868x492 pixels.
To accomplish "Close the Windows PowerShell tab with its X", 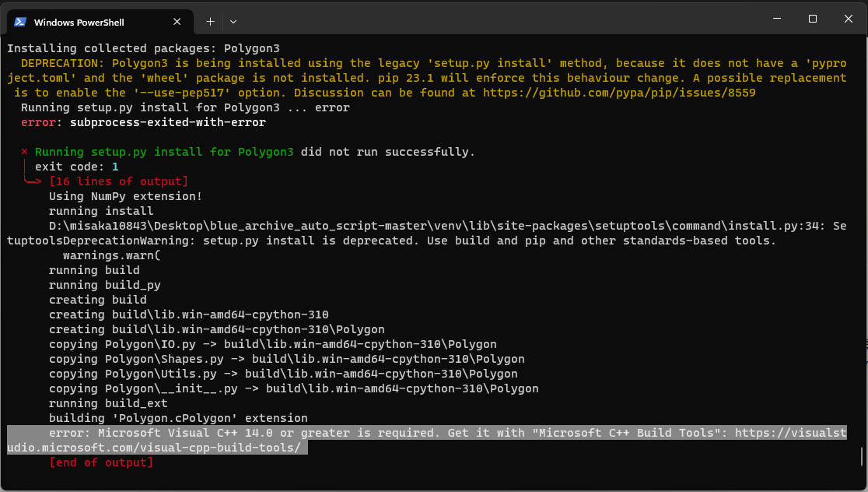I will pyautogui.click(x=177, y=21).
